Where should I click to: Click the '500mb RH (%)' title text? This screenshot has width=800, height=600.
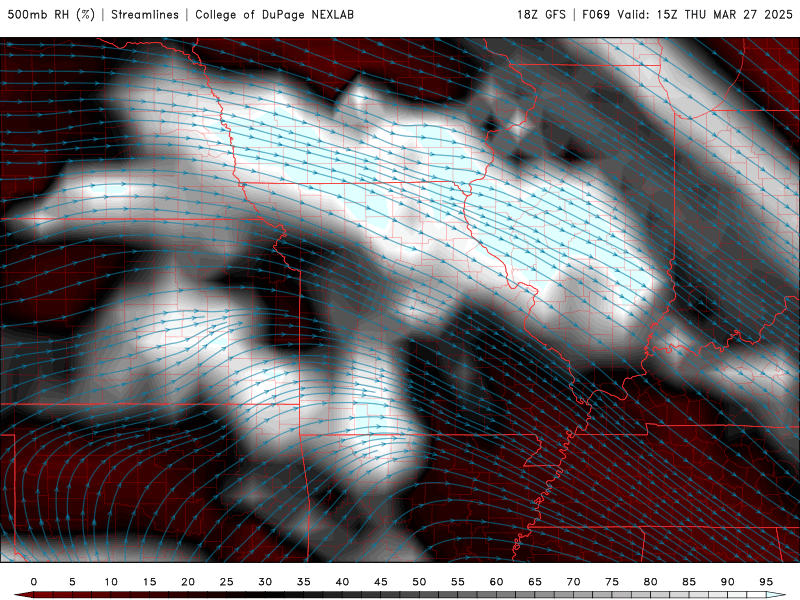tap(51, 15)
